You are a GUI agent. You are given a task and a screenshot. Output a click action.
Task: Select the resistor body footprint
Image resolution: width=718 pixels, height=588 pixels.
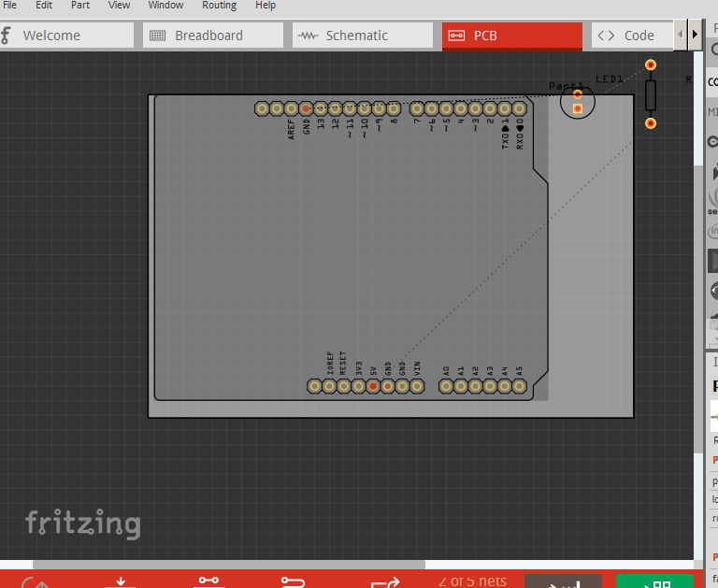(x=651, y=94)
